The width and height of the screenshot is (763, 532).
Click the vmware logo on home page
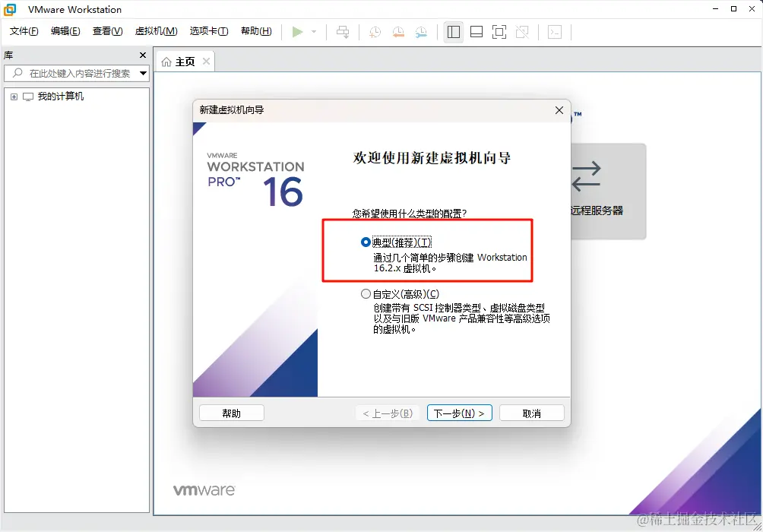point(204,489)
